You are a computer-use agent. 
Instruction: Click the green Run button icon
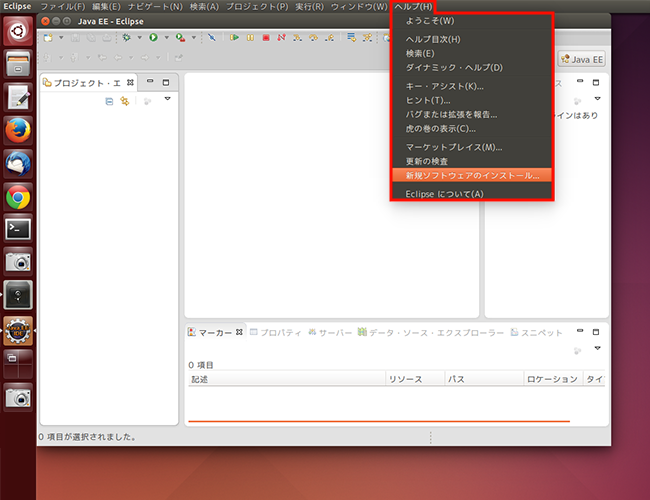pos(153,38)
